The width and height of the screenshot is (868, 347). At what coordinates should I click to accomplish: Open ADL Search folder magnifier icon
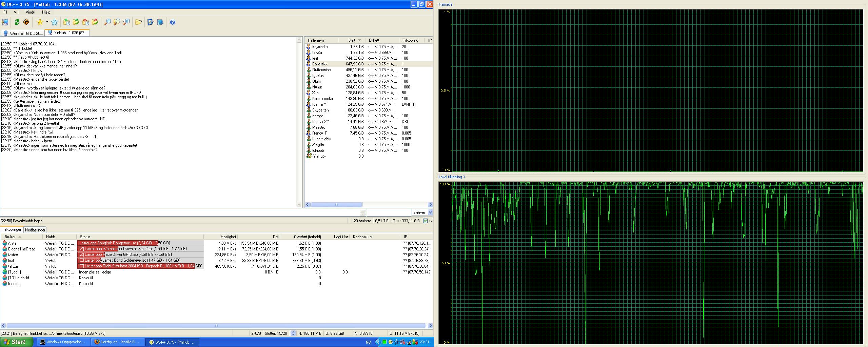[x=117, y=22]
